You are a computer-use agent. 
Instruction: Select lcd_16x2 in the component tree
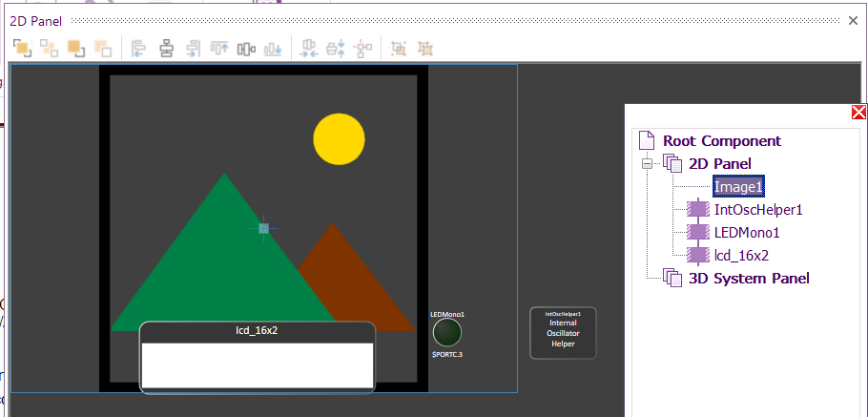(x=741, y=255)
